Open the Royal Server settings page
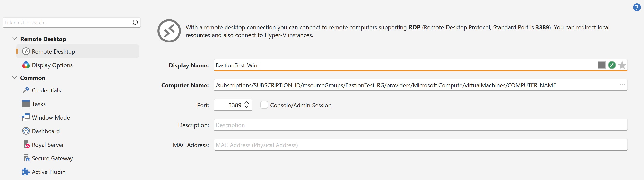This screenshot has width=644, height=180. [x=47, y=145]
